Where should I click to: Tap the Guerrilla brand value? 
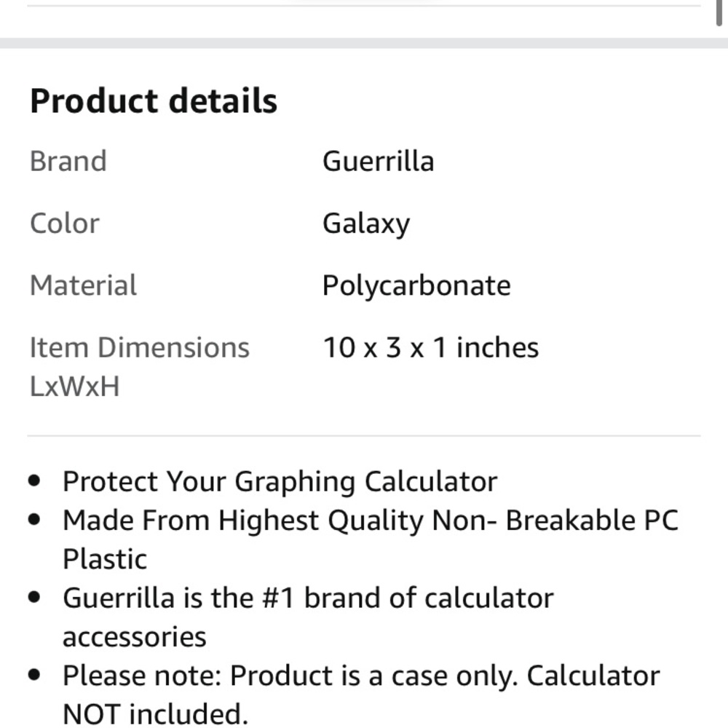378,161
